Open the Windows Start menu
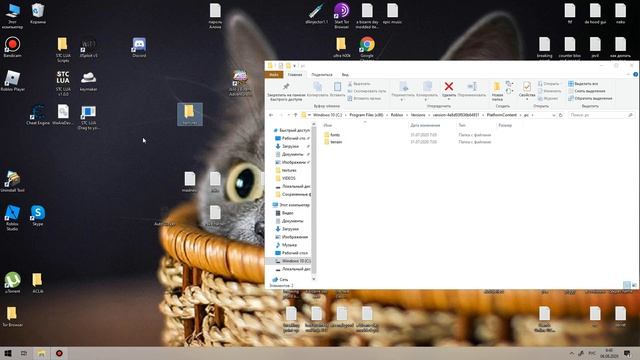Screen dimensions: 640x360 [8, 353]
